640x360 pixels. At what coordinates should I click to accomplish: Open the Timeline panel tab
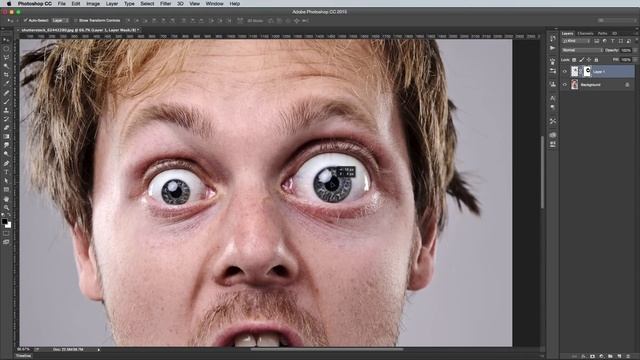click(23, 356)
